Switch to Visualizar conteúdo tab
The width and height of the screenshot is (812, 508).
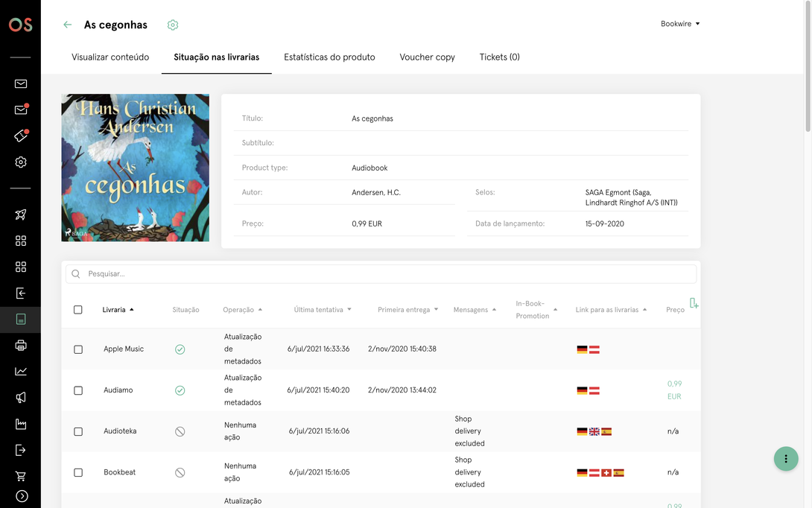tap(110, 57)
